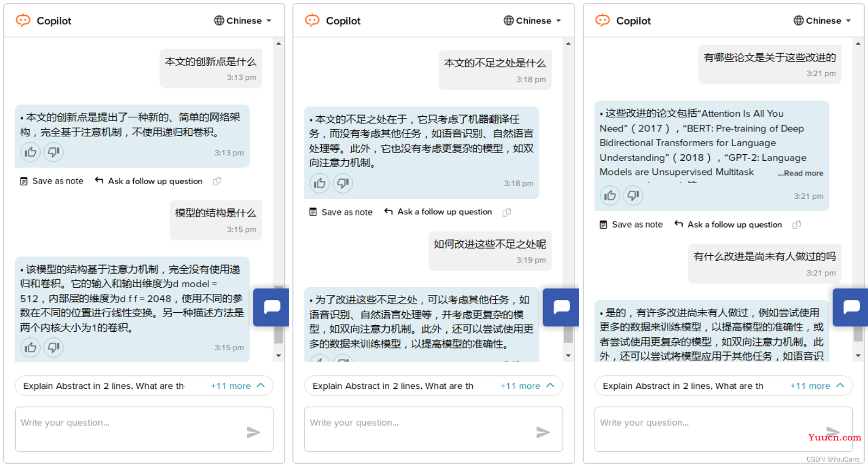The height and width of the screenshot is (467, 868).
Task: Click scroll down arrow in middle panel
Action: pos(569,356)
